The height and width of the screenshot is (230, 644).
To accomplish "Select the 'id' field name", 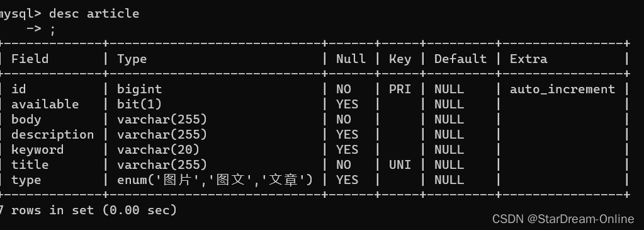I will tap(18, 89).
